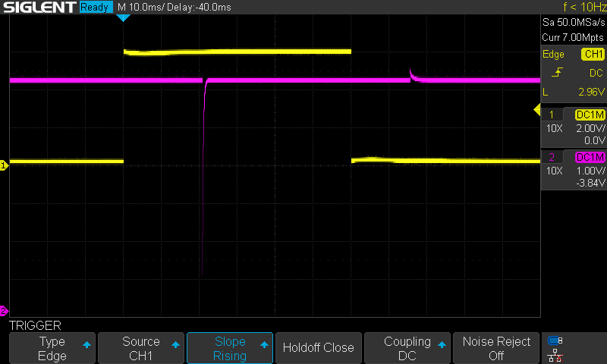Change Coupling DC setting
Viewport: 607px width, 364px height.
click(x=407, y=348)
